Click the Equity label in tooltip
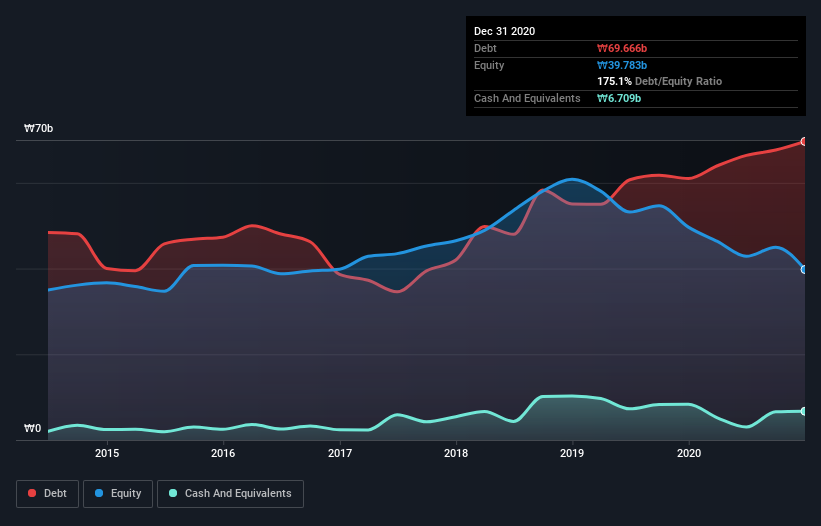Screen dimensions: 821x526 (489, 65)
